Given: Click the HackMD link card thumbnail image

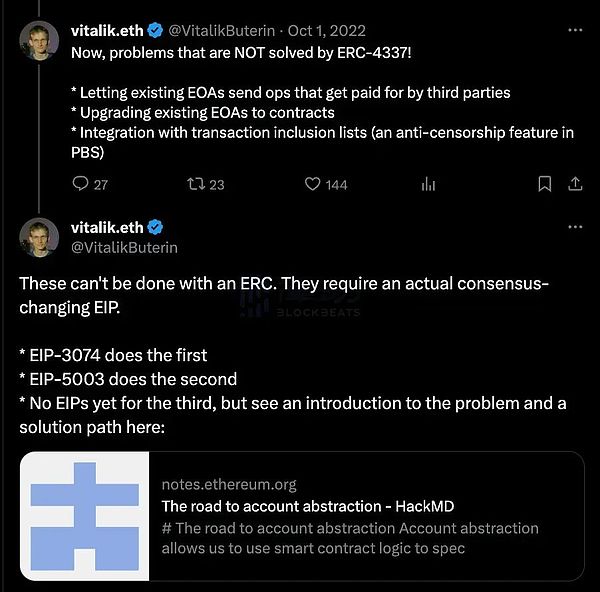Looking at the screenshot, I should pos(85,516).
